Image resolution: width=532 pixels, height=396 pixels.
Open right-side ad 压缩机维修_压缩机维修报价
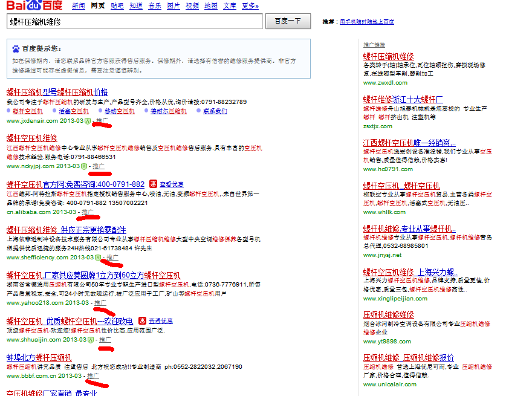pos(408,357)
